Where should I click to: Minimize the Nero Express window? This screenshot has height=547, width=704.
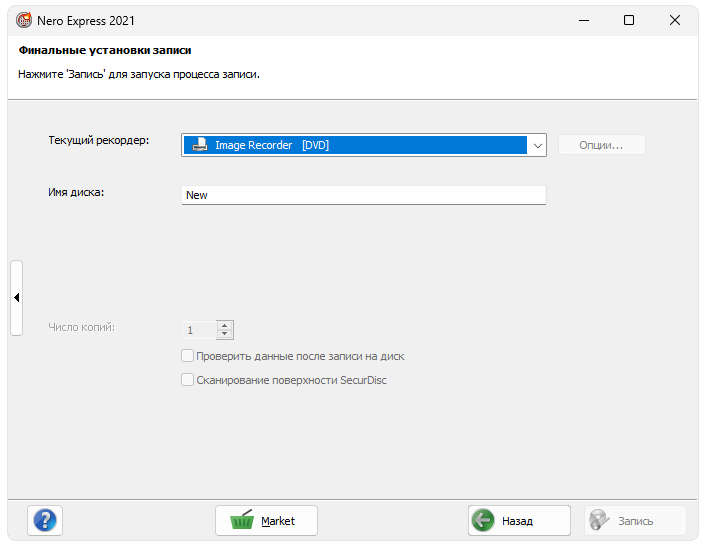click(584, 20)
